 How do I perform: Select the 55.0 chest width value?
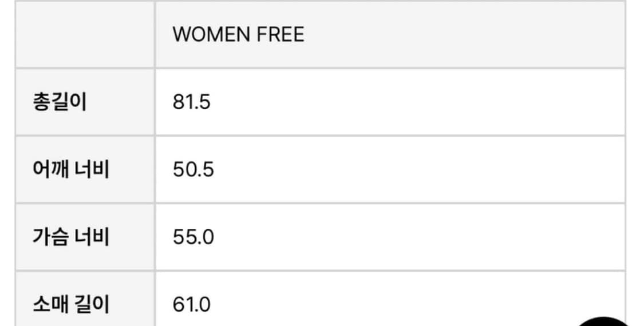pos(193,237)
